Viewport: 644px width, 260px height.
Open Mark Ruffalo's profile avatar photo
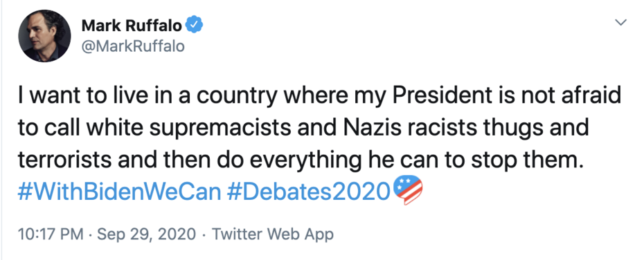pyautogui.click(x=44, y=36)
